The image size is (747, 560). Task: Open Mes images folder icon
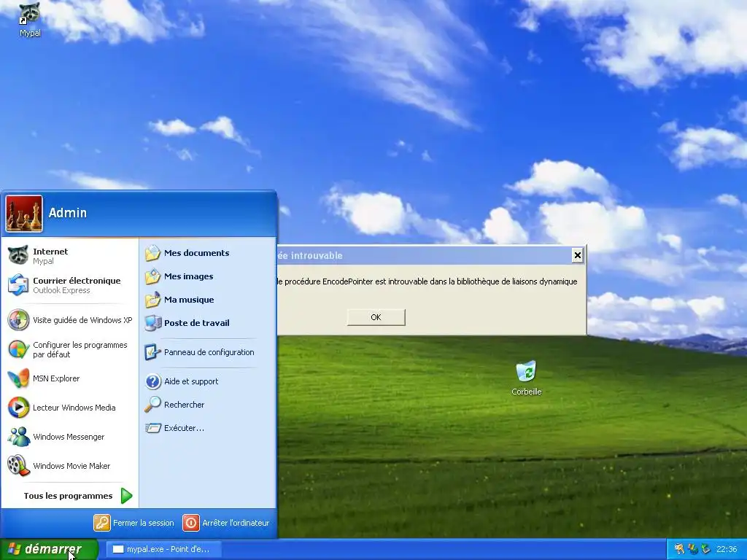pos(152,276)
